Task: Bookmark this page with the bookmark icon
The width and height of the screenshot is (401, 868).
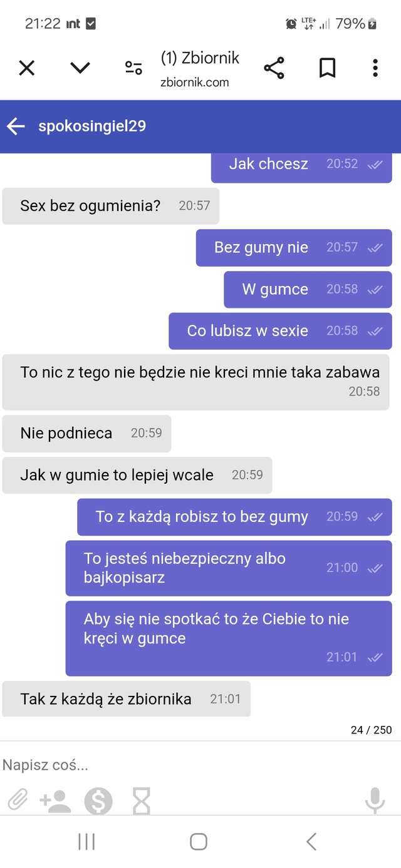Action: click(x=327, y=68)
